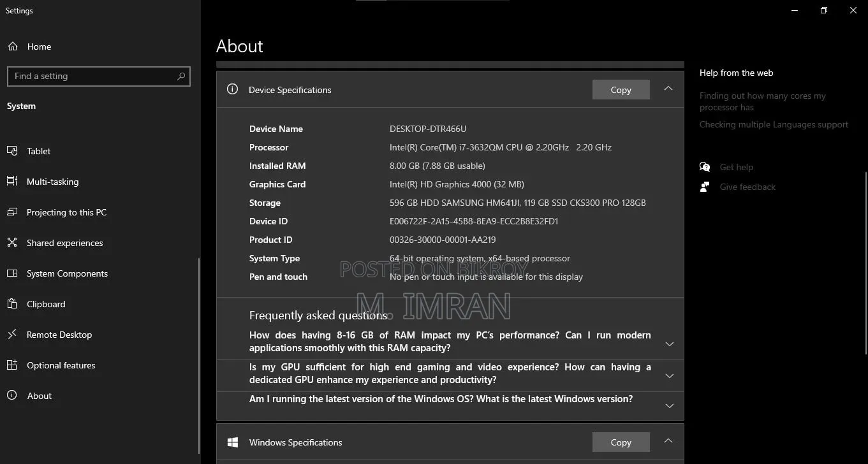Click the Give feedback person icon

pos(705,187)
